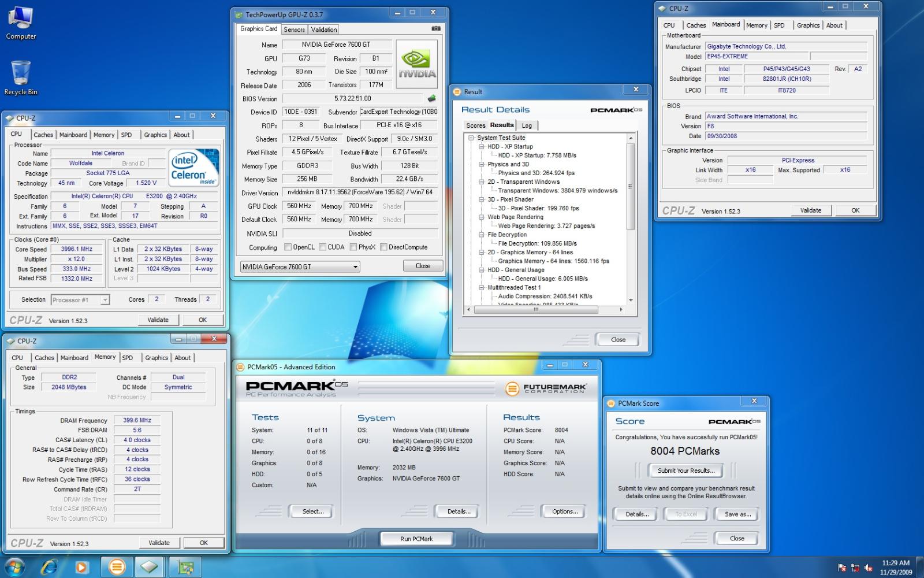Viewport: 924px width, 578px height.
Task: Click Close button in Result window
Action: pyautogui.click(x=618, y=339)
